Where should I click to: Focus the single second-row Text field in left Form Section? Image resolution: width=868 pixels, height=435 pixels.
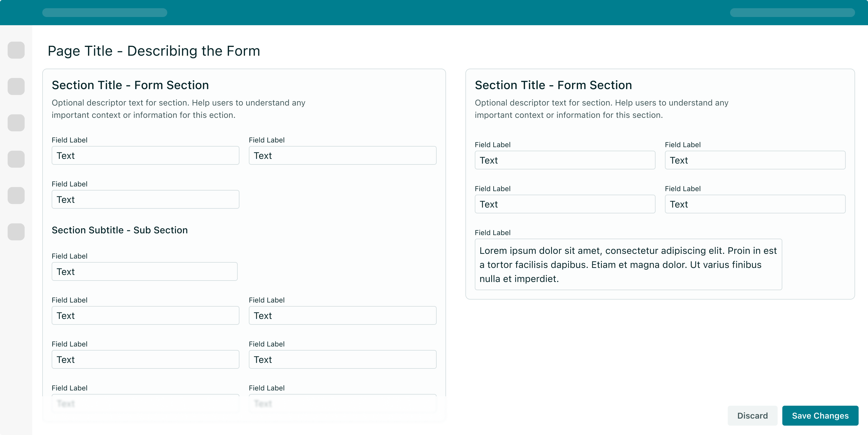click(146, 199)
